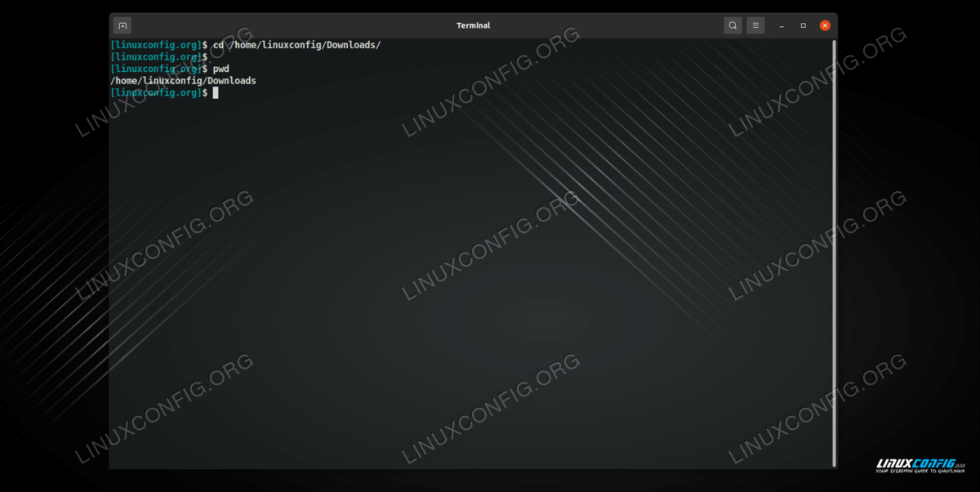980x492 pixels.
Task: Click the block cursor at the last prompt
Action: point(216,93)
